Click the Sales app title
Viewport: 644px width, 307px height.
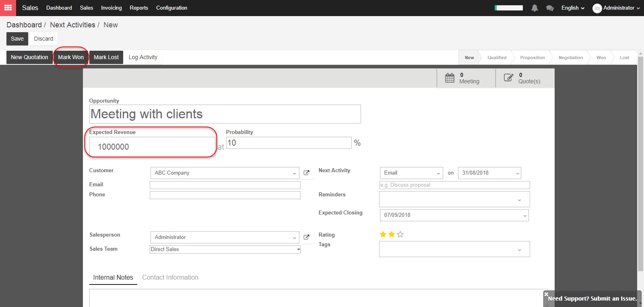coord(30,8)
